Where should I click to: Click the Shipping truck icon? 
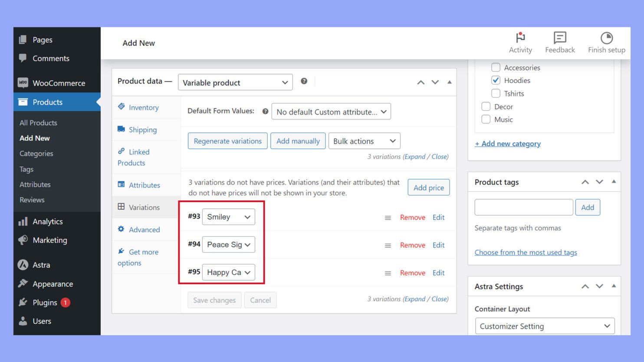121,129
